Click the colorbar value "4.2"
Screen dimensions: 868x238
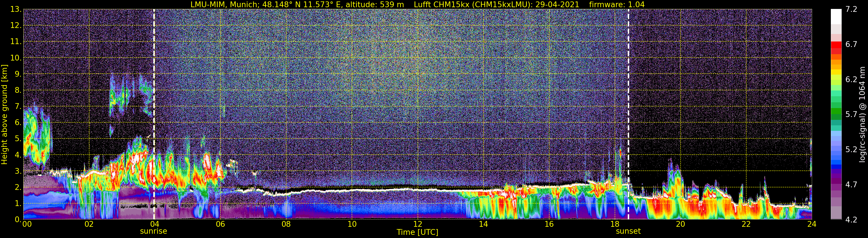[x=851, y=220]
